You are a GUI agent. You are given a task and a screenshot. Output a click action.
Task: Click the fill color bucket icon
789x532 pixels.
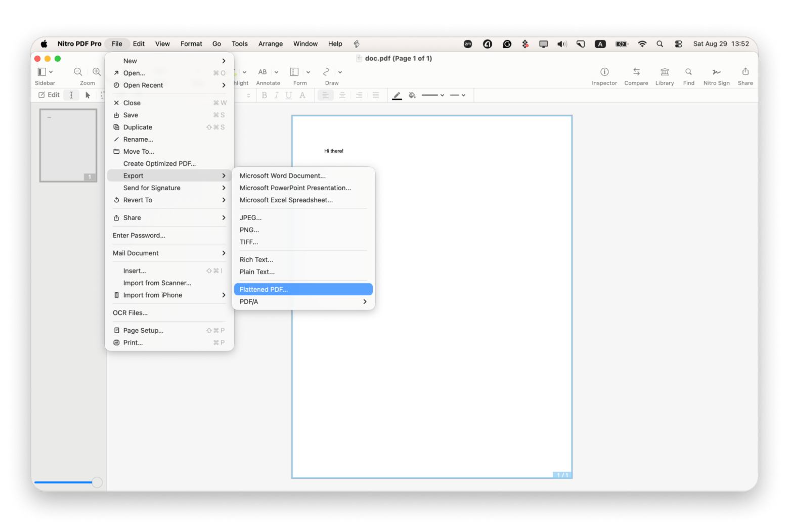click(412, 95)
